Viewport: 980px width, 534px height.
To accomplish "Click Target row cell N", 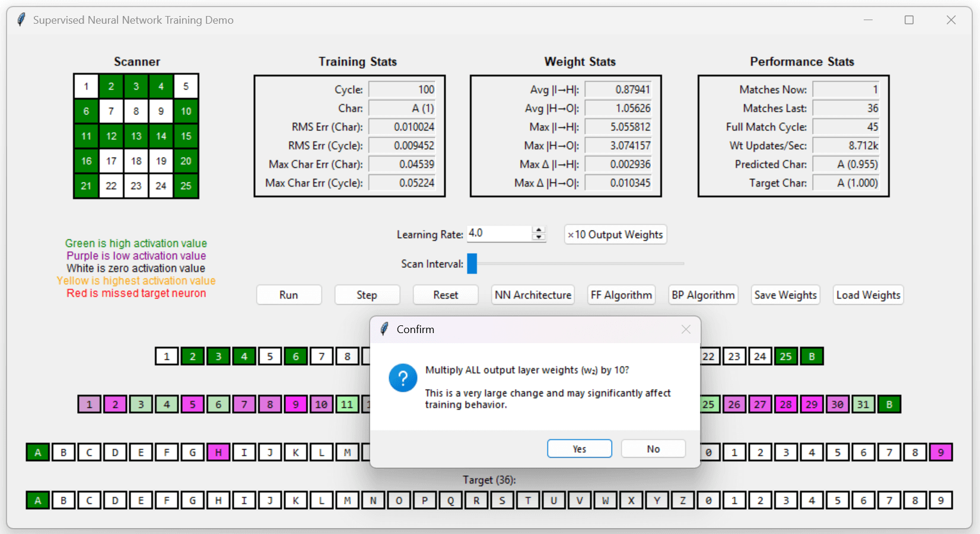I will (x=373, y=500).
